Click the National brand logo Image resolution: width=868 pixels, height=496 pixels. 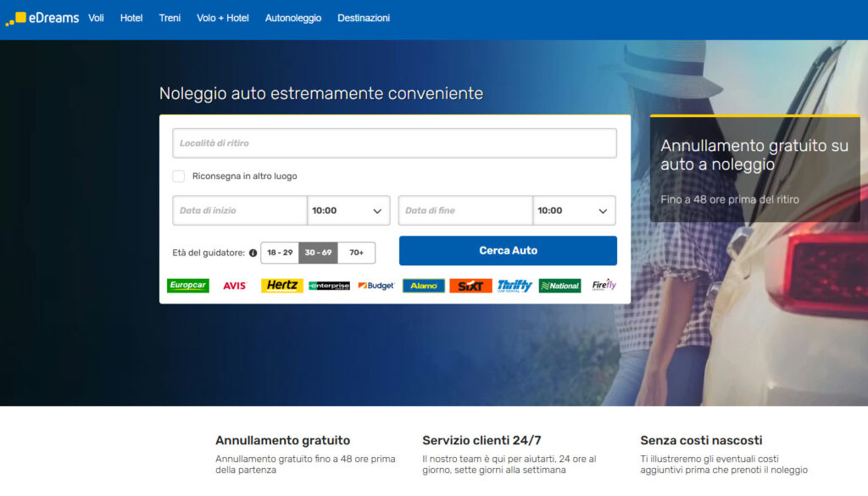559,286
